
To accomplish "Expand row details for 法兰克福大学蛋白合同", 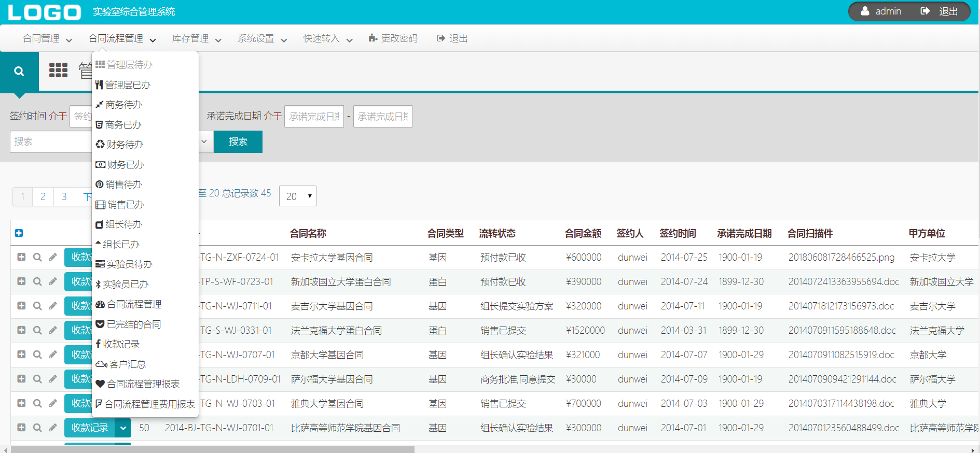I will tap(21, 330).
